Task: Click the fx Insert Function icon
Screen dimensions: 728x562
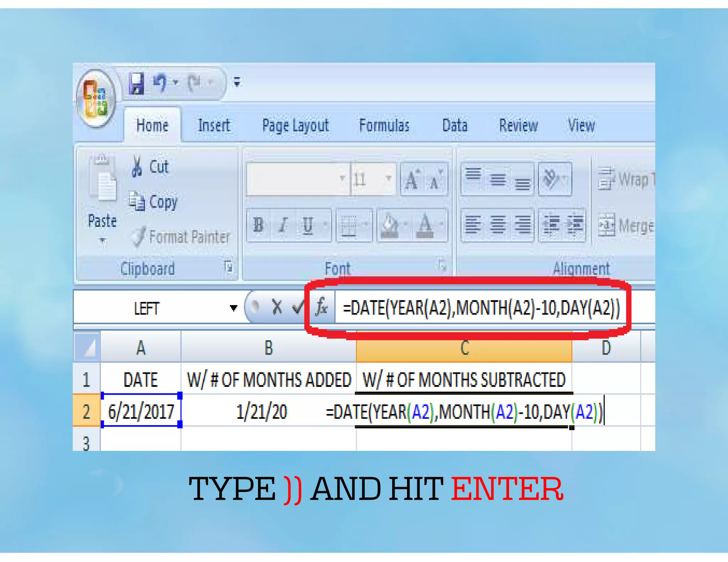Action: click(x=322, y=307)
